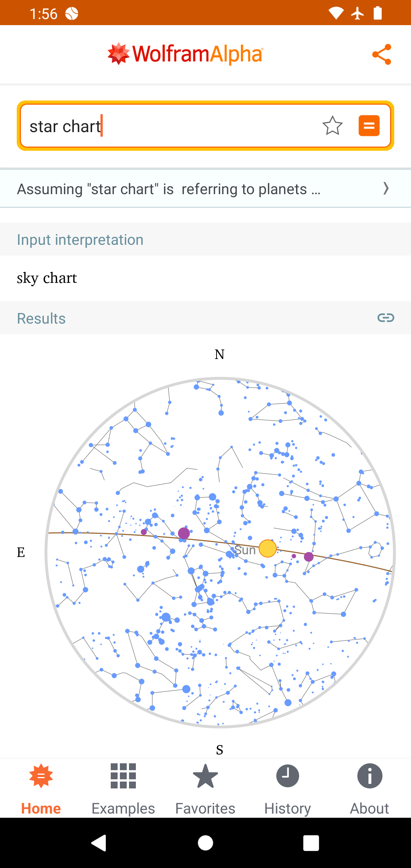This screenshot has width=411, height=868.
Task: Open the About info icon
Action: (370, 777)
